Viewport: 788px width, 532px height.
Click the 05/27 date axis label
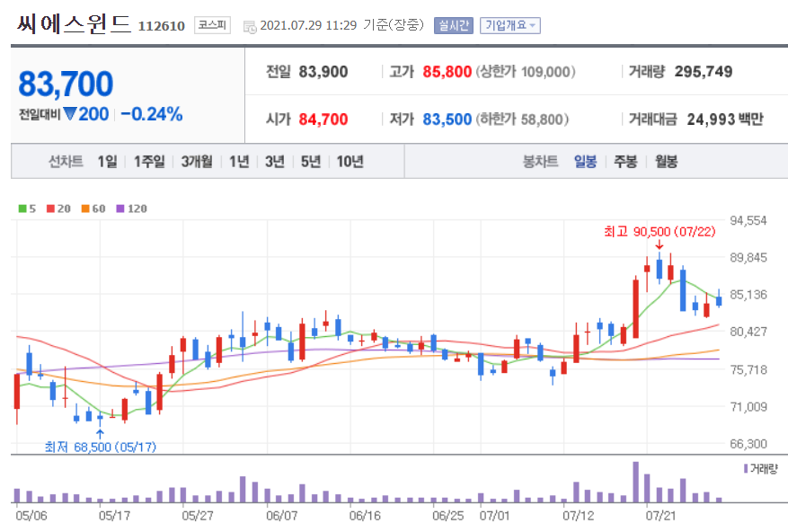[198, 516]
